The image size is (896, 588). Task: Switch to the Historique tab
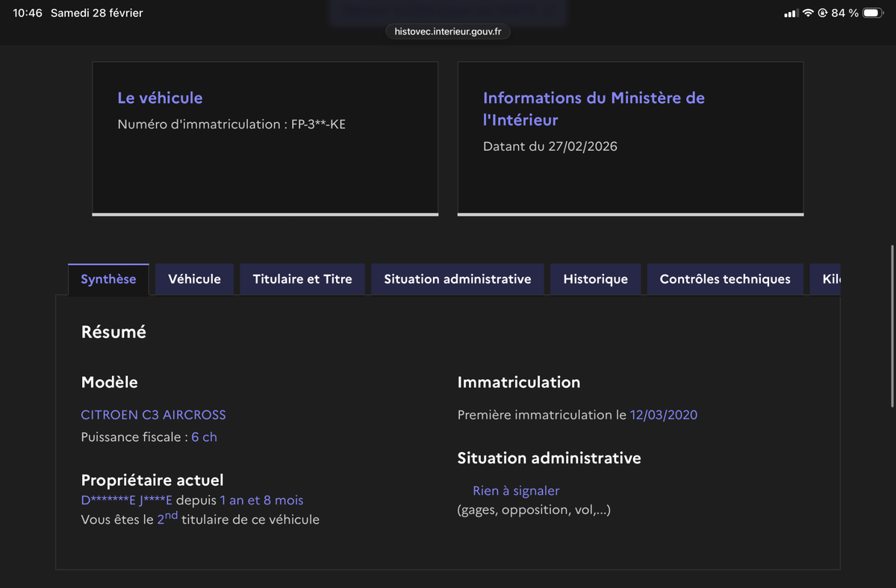pos(595,278)
